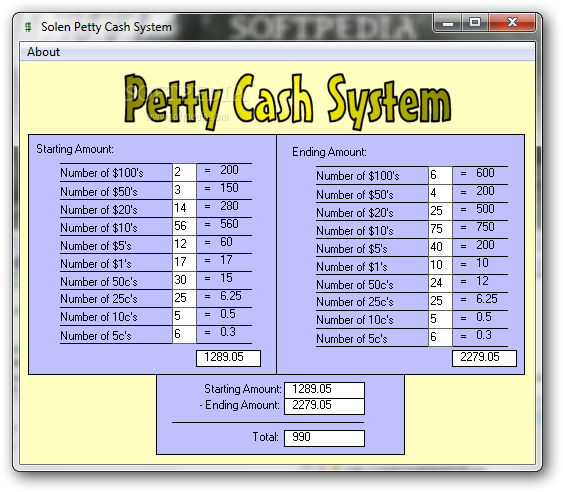Click Ending Number of 10c's input field
Image resolution: width=563 pixels, height=492 pixels.
click(x=440, y=319)
